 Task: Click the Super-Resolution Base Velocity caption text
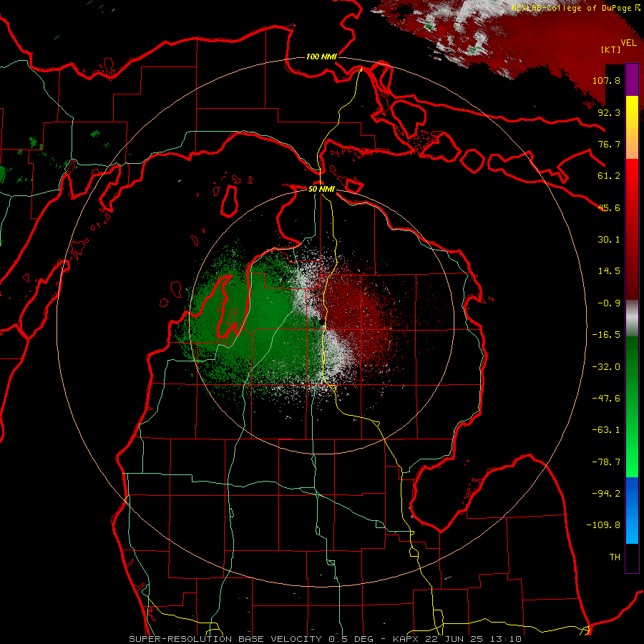(x=326, y=639)
